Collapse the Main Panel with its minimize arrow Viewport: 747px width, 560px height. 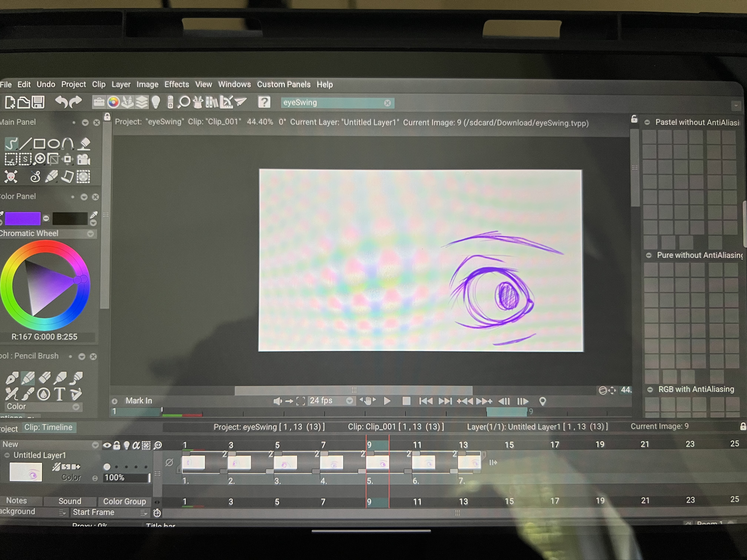pyautogui.click(x=85, y=123)
